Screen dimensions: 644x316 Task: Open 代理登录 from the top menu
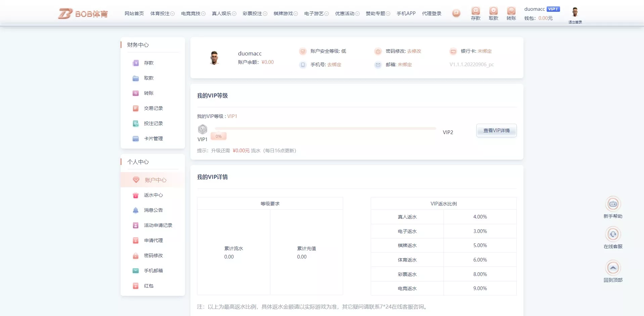[x=432, y=13]
